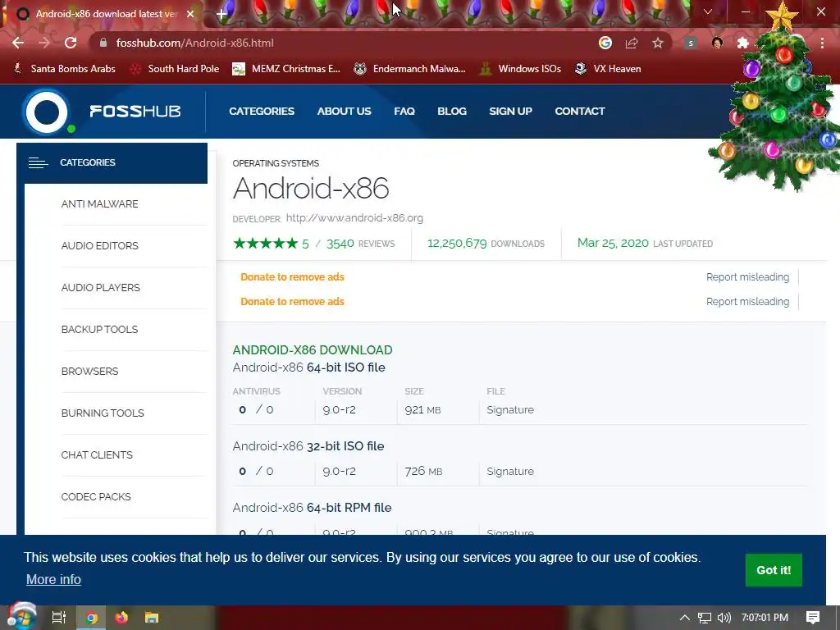Select the AUDIO PLAYERS category

(101, 288)
